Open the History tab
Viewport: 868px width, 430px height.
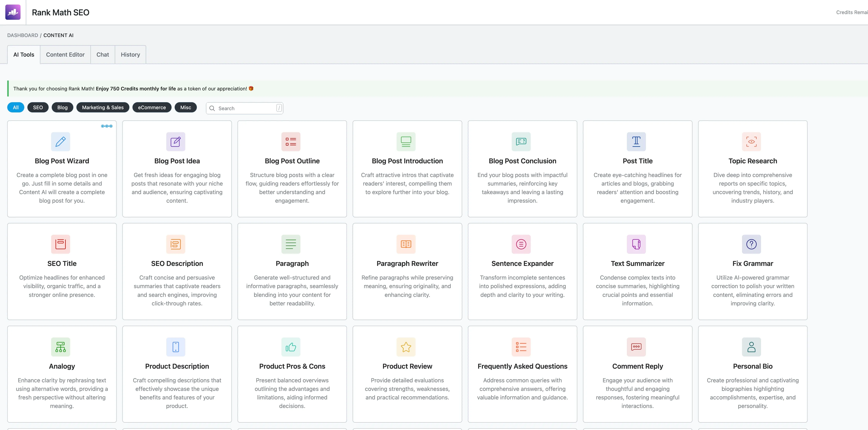tap(130, 55)
